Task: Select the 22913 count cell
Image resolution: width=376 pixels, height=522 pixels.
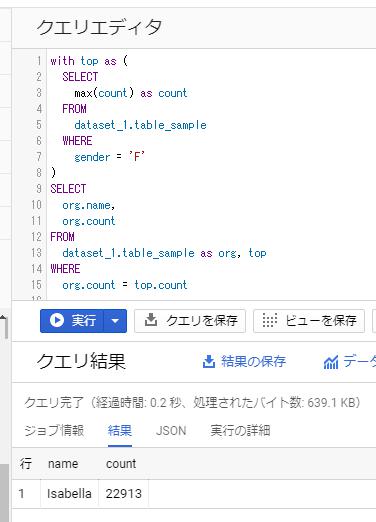Action: click(x=124, y=494)
